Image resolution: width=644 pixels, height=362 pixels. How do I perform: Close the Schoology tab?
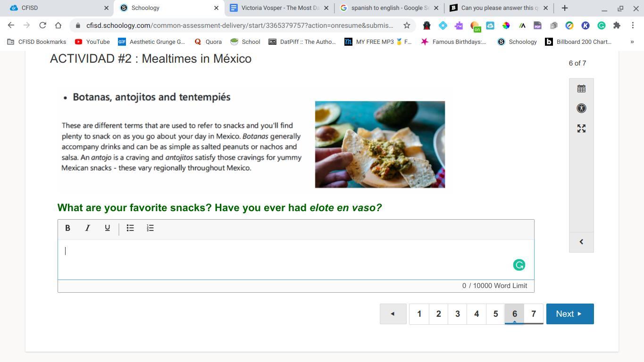217,8
